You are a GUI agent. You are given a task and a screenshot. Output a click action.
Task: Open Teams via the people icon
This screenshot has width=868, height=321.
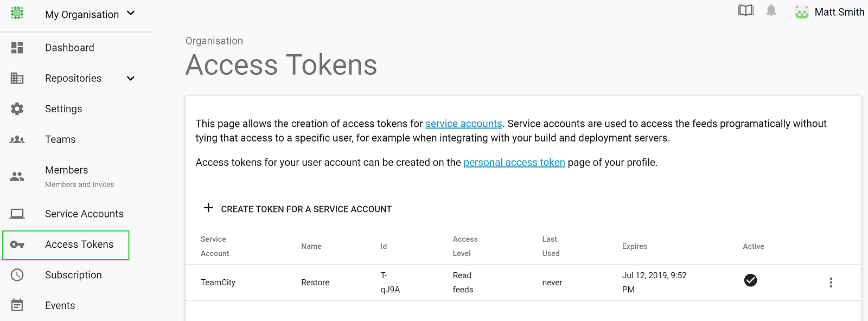point(17,139)
